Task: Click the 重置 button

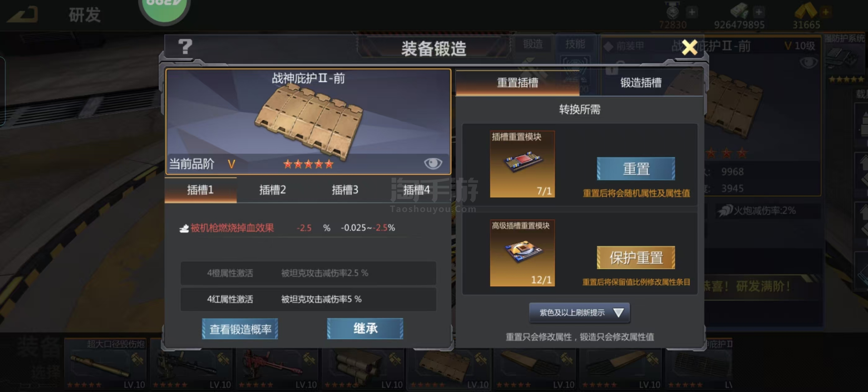Action: [636, 169]
